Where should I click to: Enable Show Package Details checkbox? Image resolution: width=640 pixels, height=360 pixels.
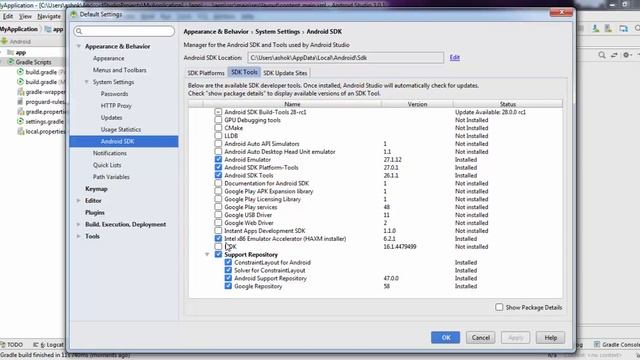tap(499, 307)
